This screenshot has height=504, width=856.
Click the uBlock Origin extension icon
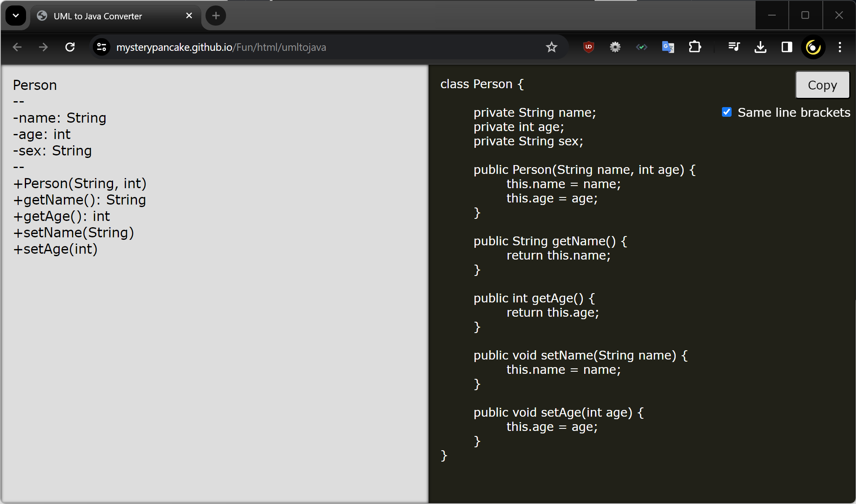pyautogui.click(x=588, y=47)
